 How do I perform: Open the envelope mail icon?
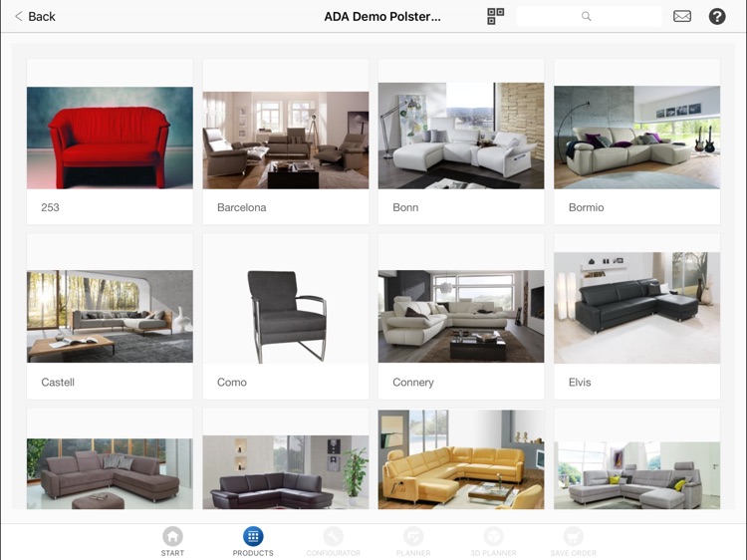tap(681, 16)
